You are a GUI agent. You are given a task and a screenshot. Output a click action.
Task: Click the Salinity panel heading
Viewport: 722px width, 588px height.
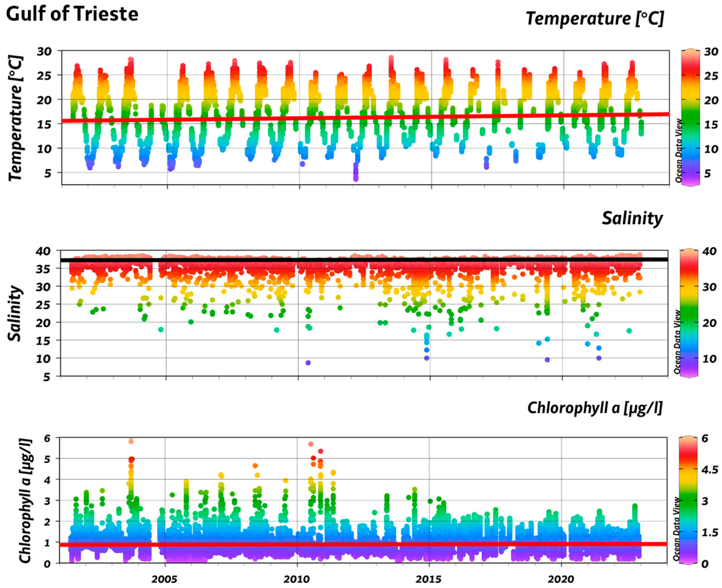[632, 218]
